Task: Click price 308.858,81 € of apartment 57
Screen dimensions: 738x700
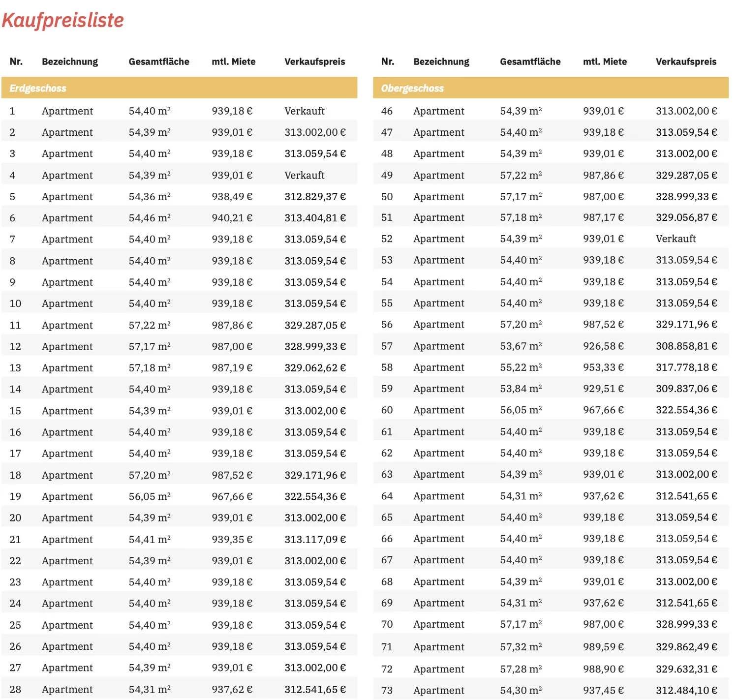Action: click(686, 346)
